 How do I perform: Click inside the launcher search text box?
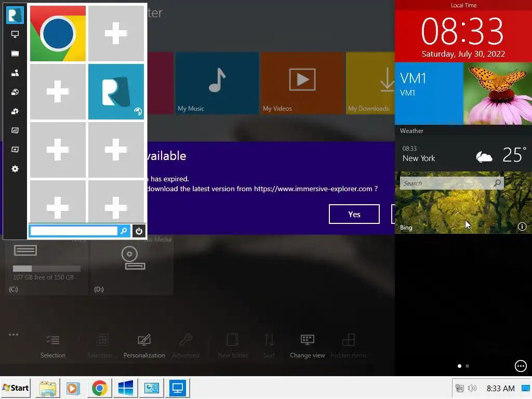point(74,231)
